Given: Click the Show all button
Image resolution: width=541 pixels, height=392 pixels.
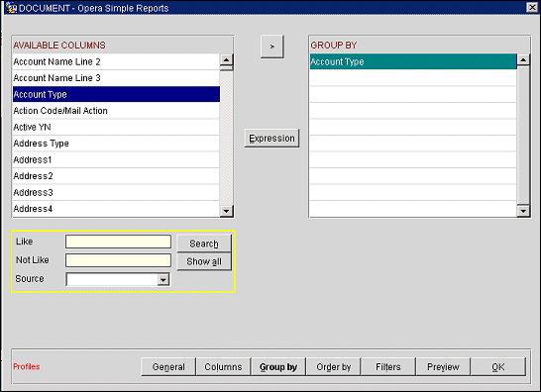Looking at the screenshot, I should coord(204,261).
